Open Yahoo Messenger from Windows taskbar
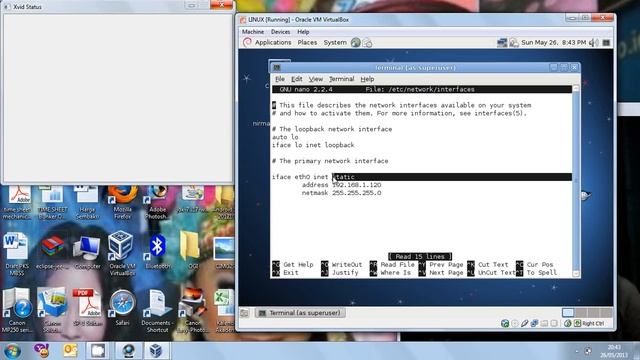Screen dimensions: 640x360 click(x=42, y=351)
